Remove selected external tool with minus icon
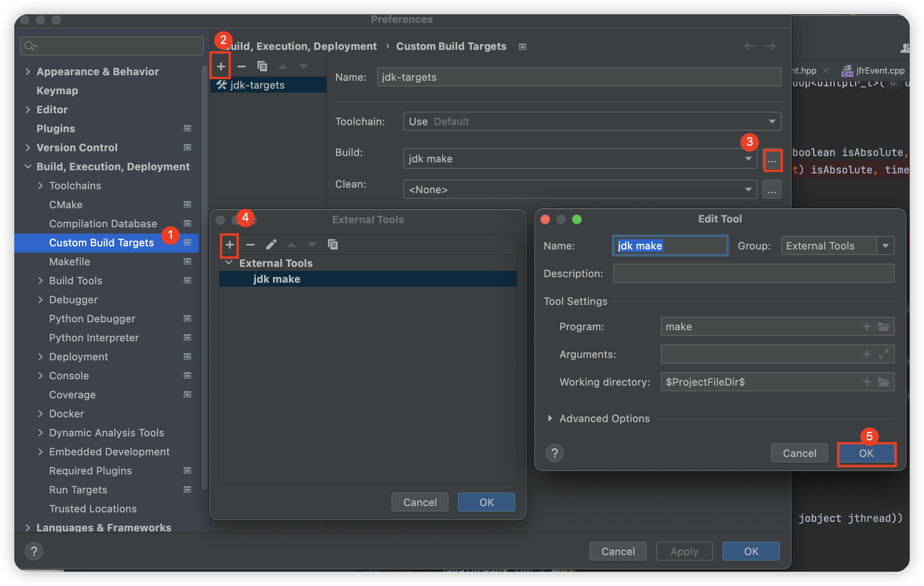This screenshot has width=924, height=586. [250, 245]
